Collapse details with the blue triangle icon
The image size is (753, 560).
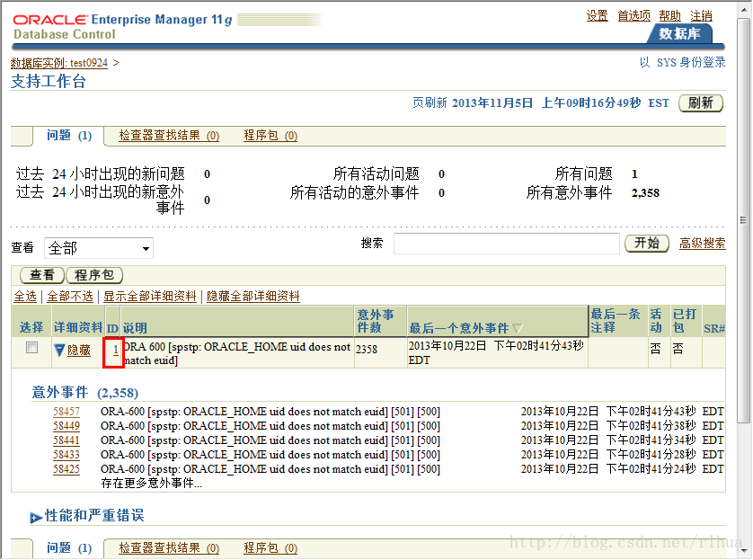pos(59,351)
